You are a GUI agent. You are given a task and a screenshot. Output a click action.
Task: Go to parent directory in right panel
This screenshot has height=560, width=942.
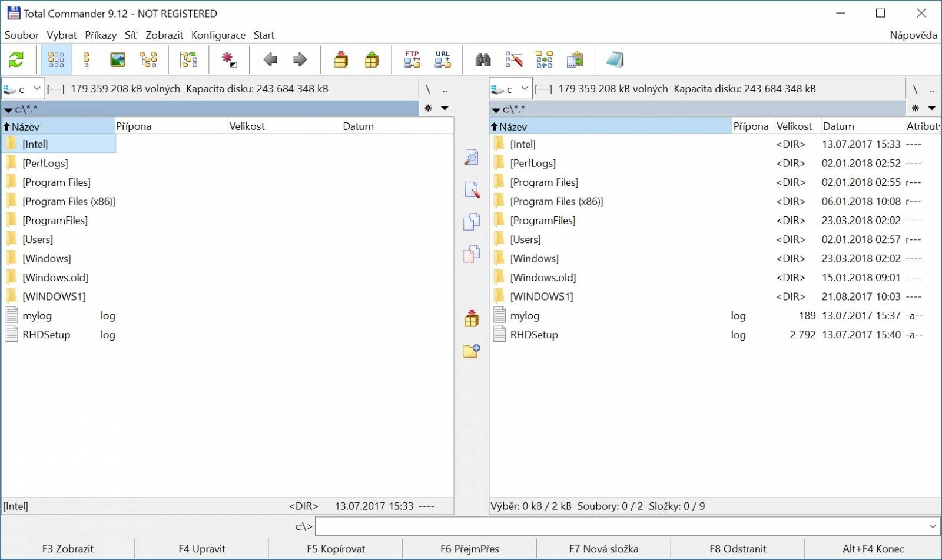pos(932,89)
